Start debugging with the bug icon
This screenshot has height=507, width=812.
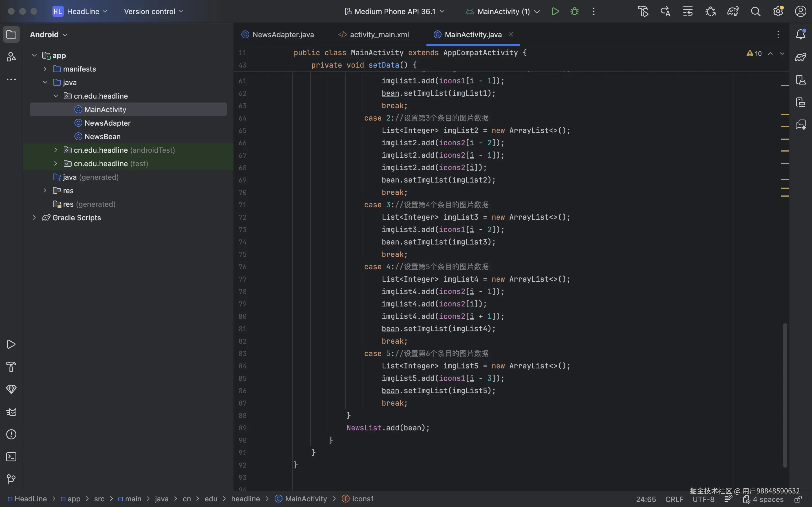[574, 11]
